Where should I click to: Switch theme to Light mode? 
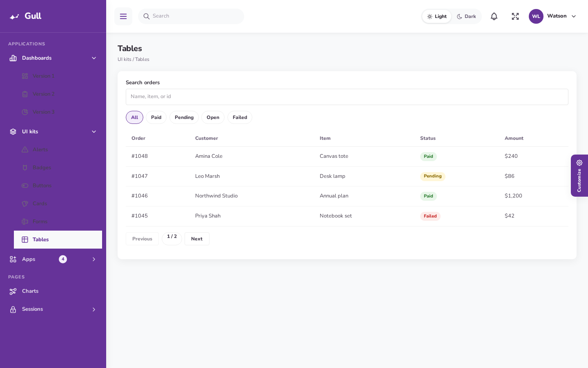tap(437, 16)
